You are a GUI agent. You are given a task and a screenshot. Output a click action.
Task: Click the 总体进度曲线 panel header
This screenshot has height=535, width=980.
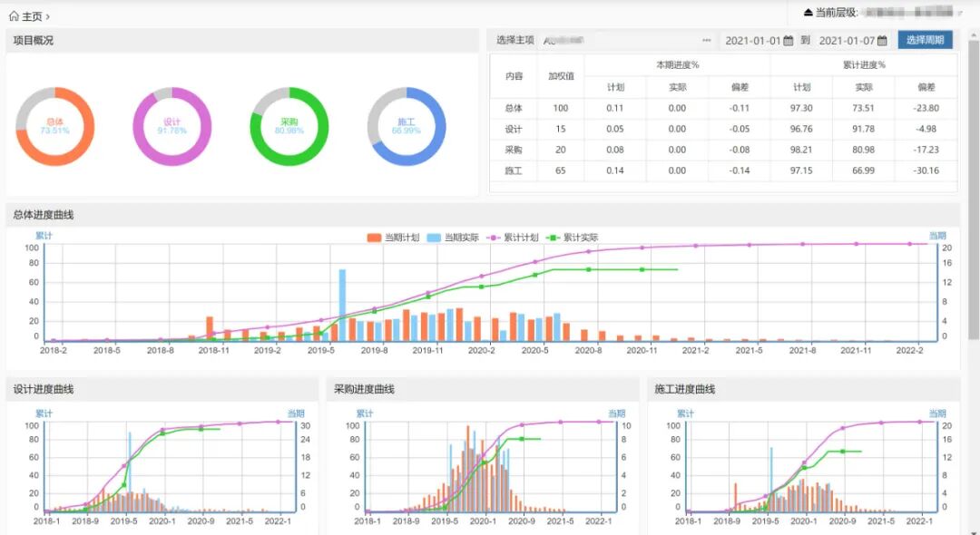point(483,215)
